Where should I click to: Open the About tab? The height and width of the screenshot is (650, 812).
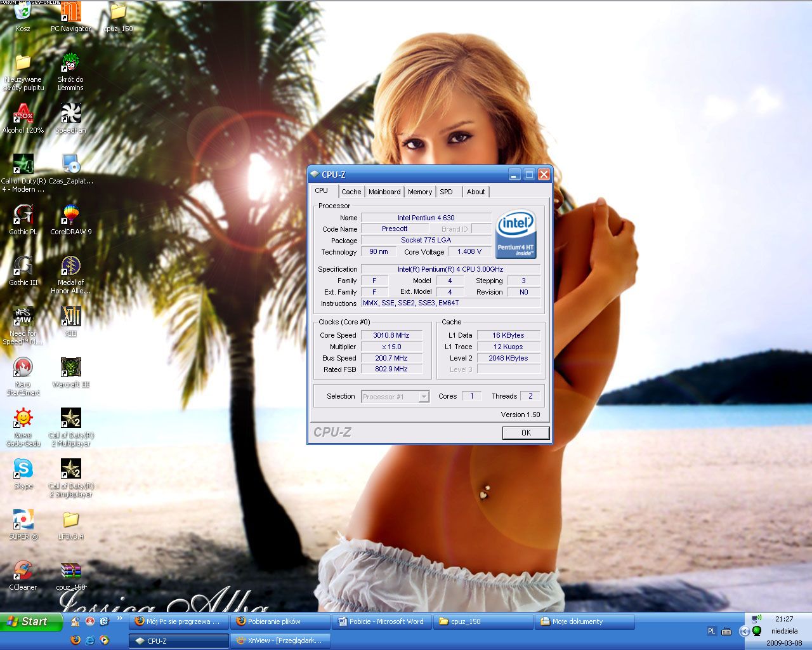[x=476, y=192]
